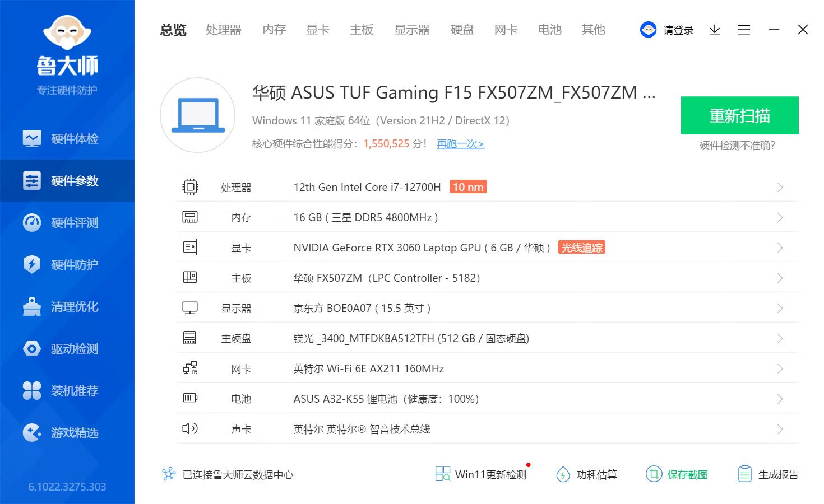This screenshot has height=504, width=824.
Task: Click the login avatar icon
Action: pos(648,30)
